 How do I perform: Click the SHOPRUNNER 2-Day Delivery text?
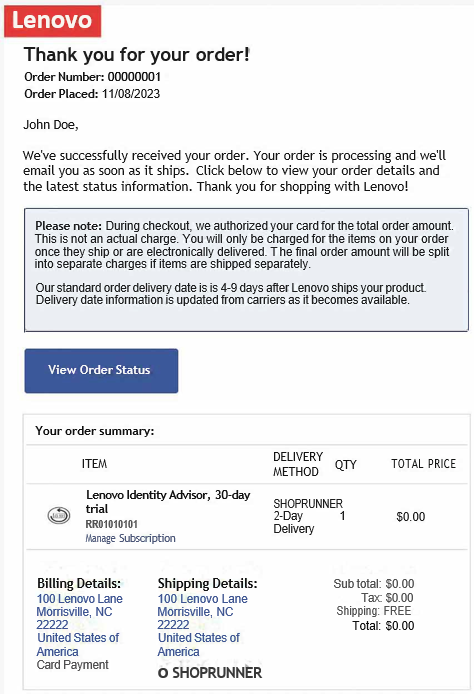[308, 516]
